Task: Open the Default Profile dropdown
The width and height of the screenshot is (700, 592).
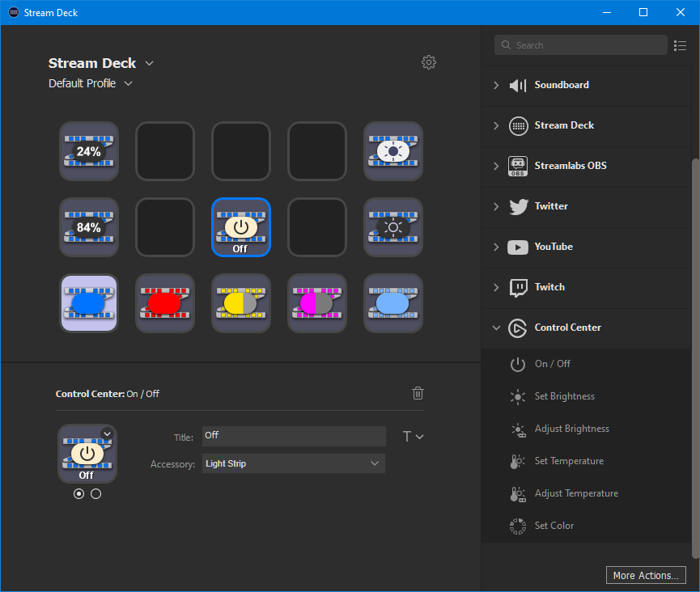Action: (x=128, y=83)
